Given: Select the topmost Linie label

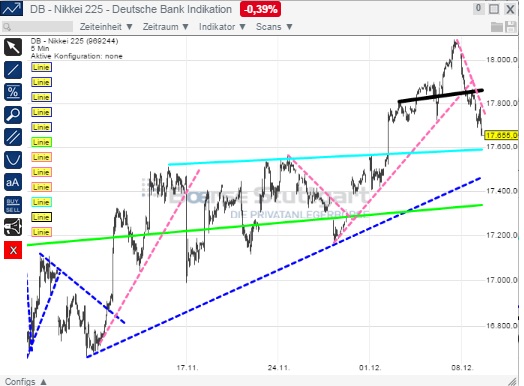Looking at the screenshot, I should tap(41, 67).
